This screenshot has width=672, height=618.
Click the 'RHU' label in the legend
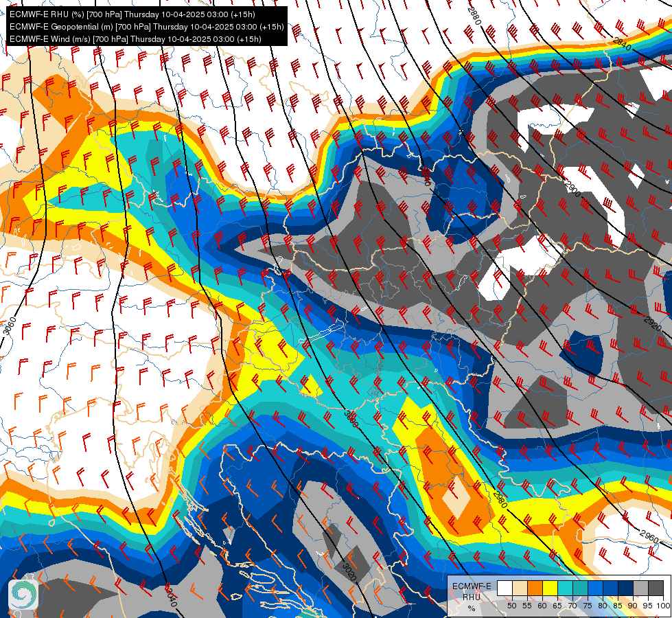(x=472, y=597)
